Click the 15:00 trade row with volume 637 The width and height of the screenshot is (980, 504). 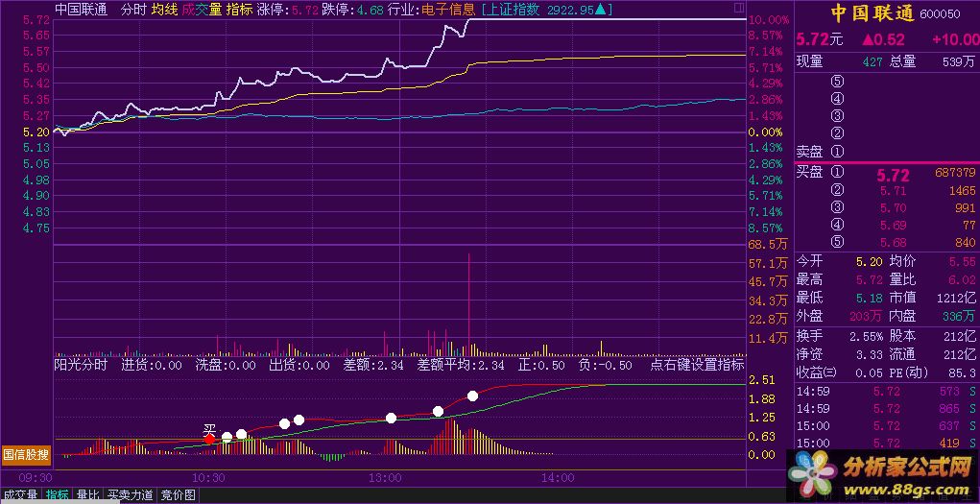886,426
